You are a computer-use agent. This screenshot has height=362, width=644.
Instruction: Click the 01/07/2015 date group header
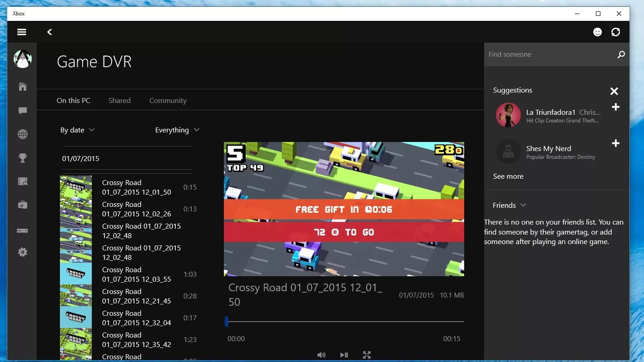(x=80, y=159)
